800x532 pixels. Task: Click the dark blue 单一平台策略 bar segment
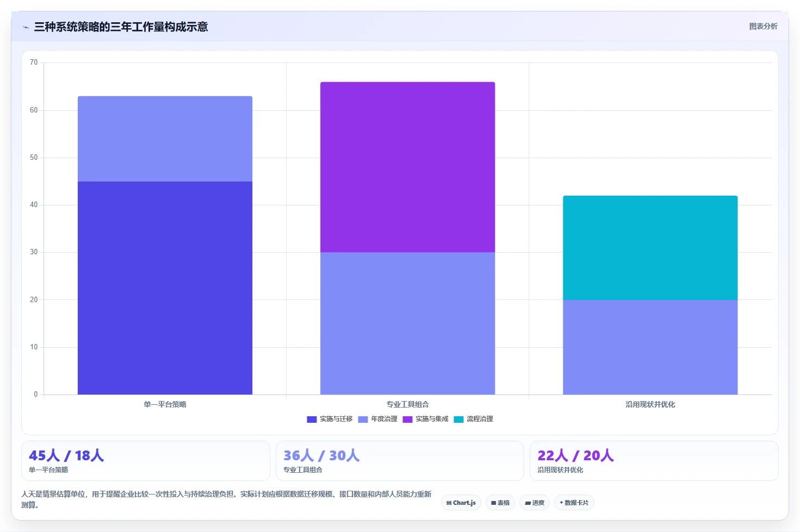tap(165, 288)
